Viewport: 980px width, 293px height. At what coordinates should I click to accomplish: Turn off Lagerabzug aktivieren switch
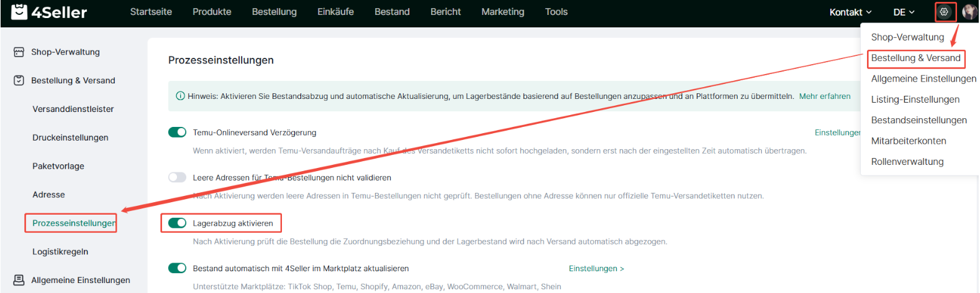point(177,223)
